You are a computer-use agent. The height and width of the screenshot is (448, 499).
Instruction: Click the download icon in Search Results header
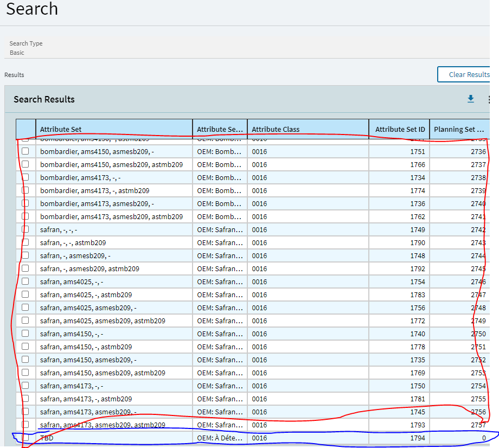coord(470,99)
